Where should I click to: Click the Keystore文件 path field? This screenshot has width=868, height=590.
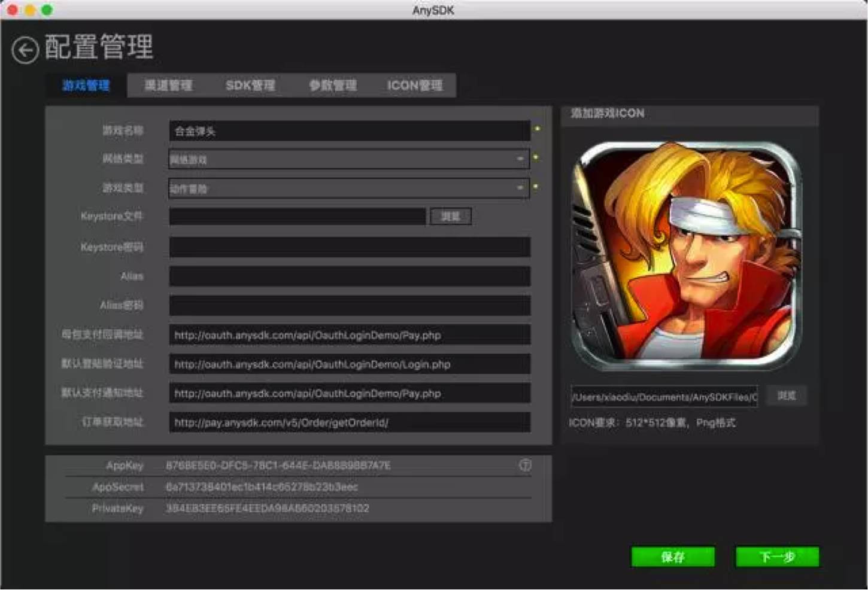298,217
